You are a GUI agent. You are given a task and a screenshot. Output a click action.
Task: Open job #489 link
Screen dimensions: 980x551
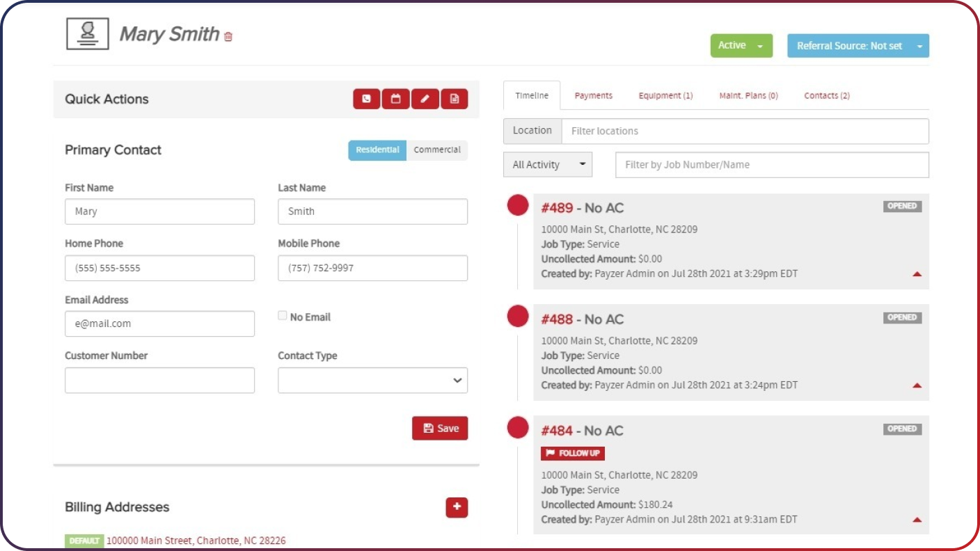point(557,208)
